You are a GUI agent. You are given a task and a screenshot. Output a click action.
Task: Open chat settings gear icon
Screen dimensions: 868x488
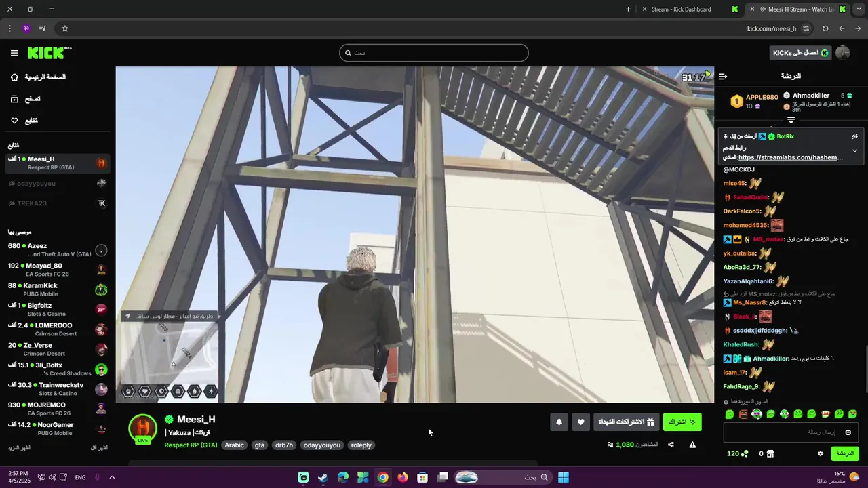click(x=820, y=453)
